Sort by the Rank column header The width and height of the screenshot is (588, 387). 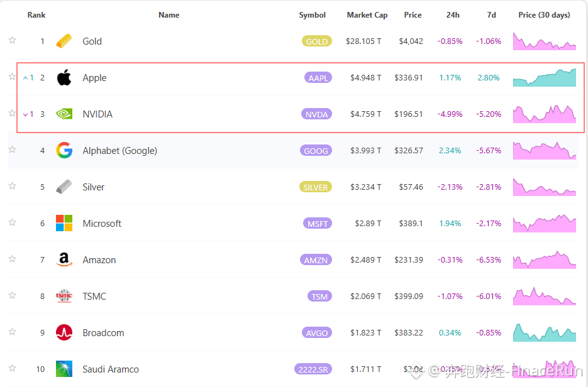coord(36,15)
